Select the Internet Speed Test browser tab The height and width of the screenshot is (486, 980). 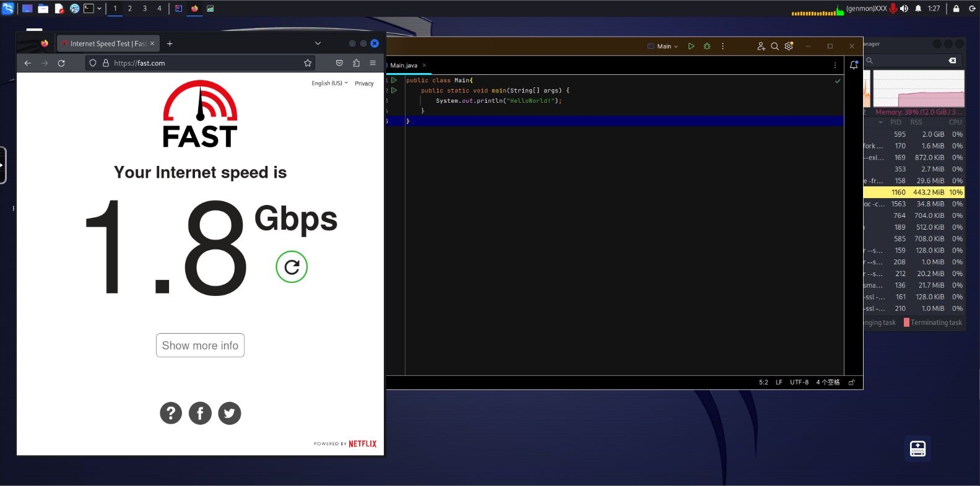[108, 43]
